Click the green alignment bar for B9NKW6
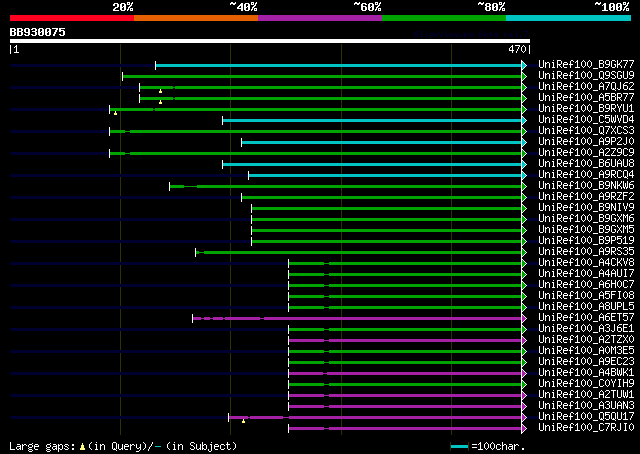The height and width of the screenshot is (454, 640). 346,187
